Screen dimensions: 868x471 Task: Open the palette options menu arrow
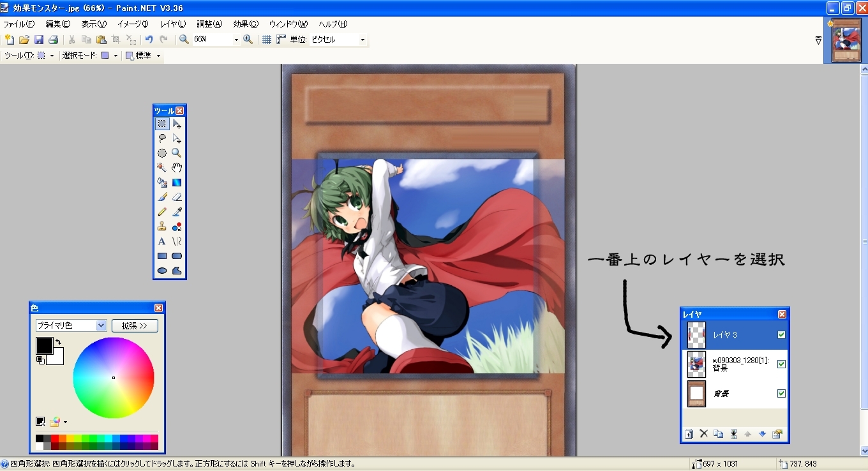point(65,422)
